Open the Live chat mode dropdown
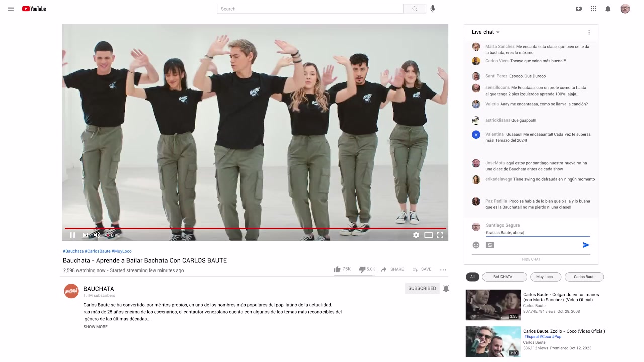 pyautogui.click(x=486, y=32)
